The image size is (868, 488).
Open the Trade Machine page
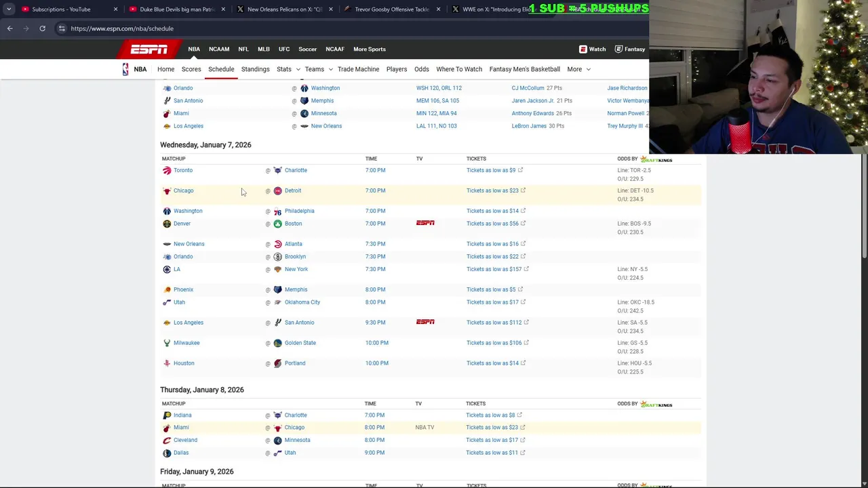[358, 69]
